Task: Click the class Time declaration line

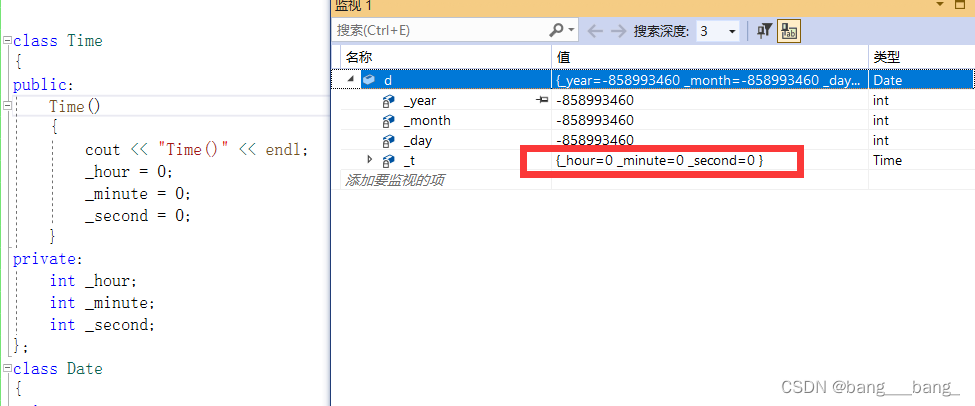Action: (57, 40)
